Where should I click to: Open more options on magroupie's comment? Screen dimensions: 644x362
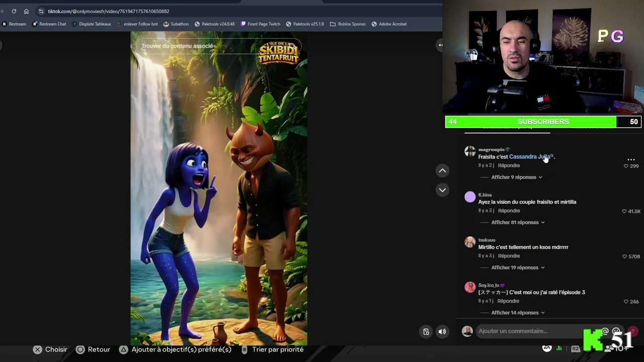click(631, 159)
